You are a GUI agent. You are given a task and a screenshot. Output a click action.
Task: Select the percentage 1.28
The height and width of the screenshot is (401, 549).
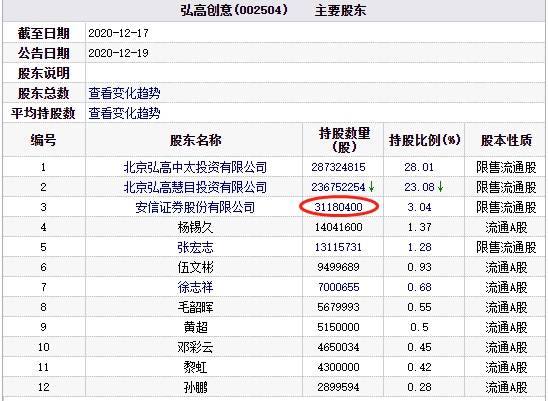(x=419, y=247)
